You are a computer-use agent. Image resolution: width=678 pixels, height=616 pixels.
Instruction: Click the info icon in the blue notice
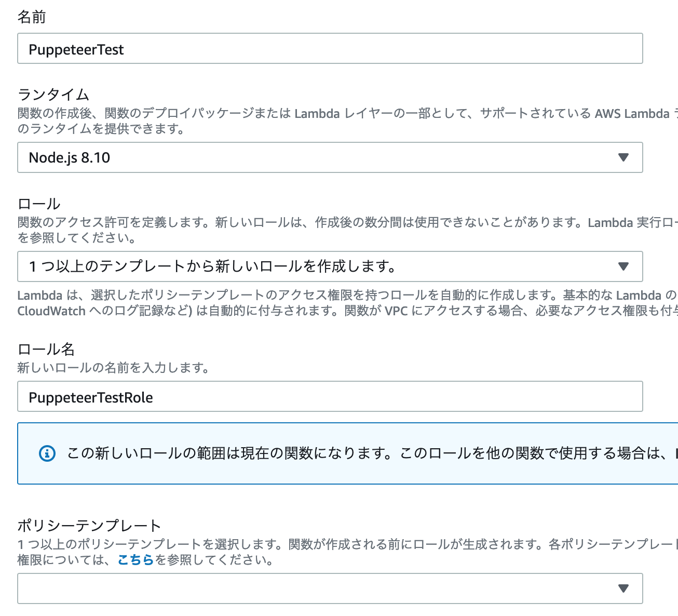[x=47, y=453]
